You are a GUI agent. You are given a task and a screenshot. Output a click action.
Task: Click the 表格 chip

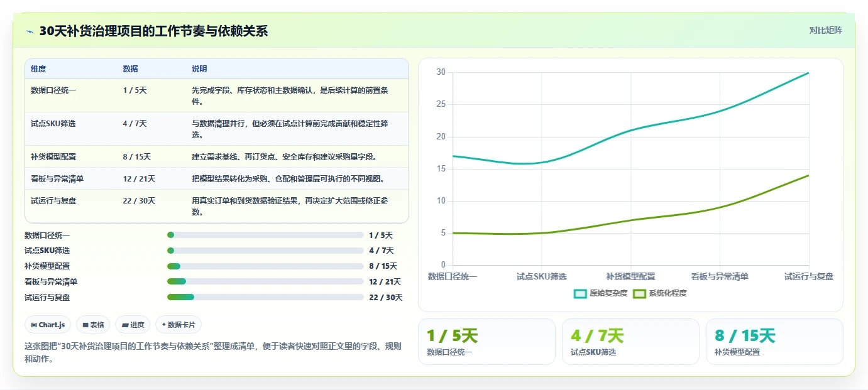click(x=93, y=325)
